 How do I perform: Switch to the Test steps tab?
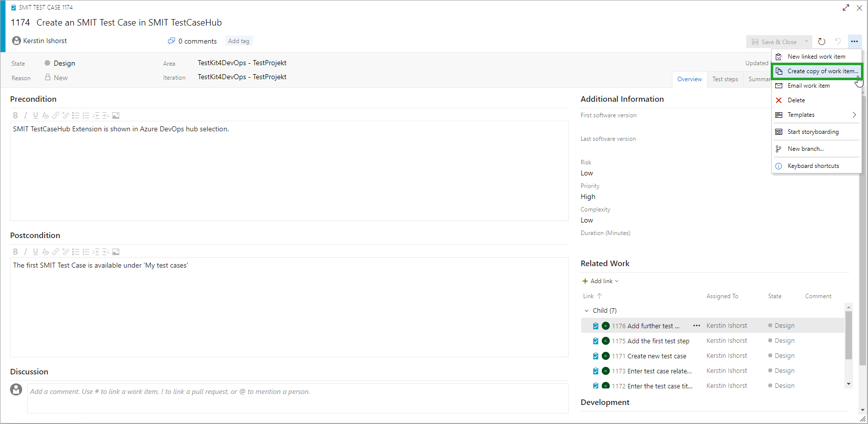pos(725,79)
